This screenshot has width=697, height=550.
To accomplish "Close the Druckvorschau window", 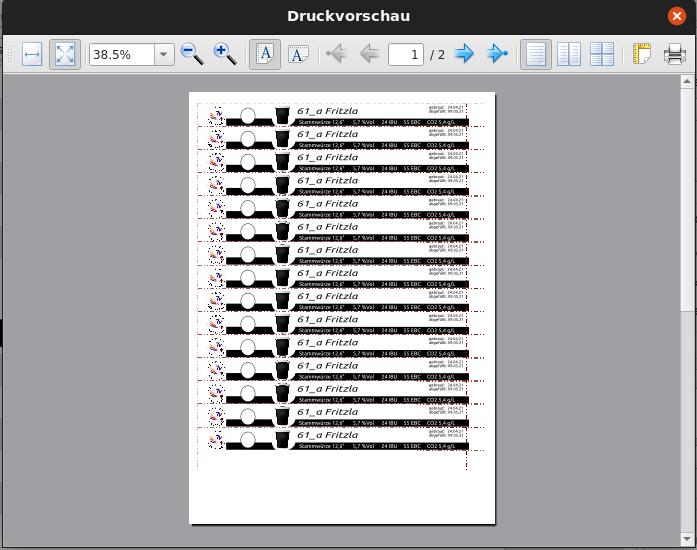I will [677, 15].
